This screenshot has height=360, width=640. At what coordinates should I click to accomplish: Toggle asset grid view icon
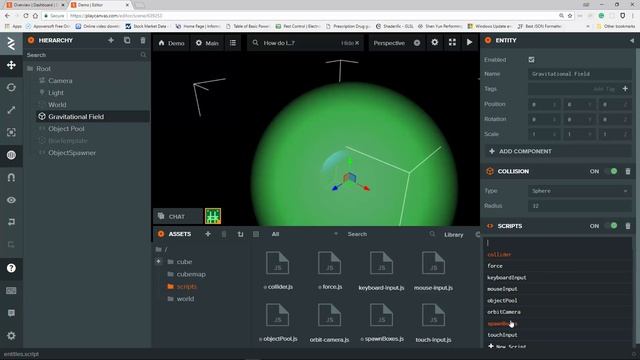256,234
